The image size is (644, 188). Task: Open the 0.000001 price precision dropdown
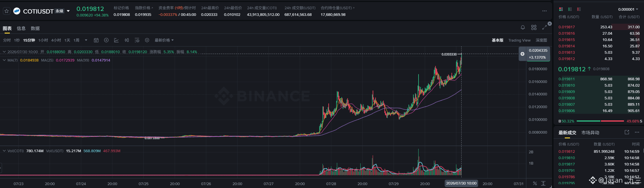click(x=628, y=9)
